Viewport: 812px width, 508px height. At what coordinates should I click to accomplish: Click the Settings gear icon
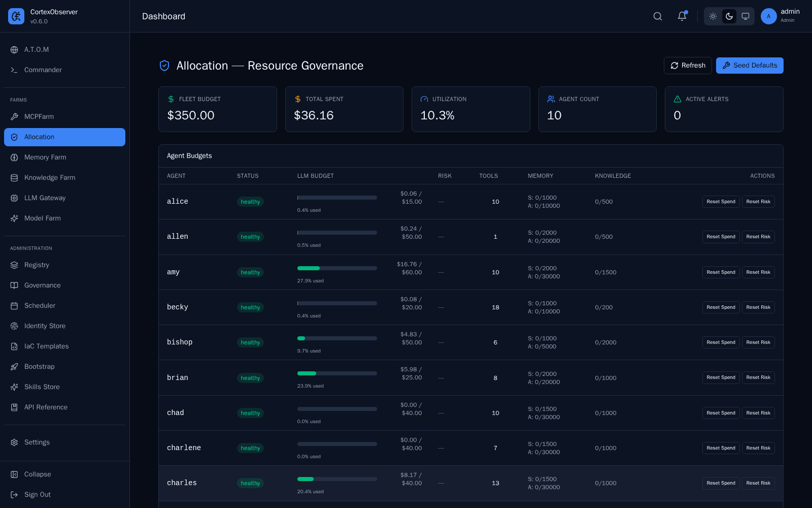coord(14,442)
